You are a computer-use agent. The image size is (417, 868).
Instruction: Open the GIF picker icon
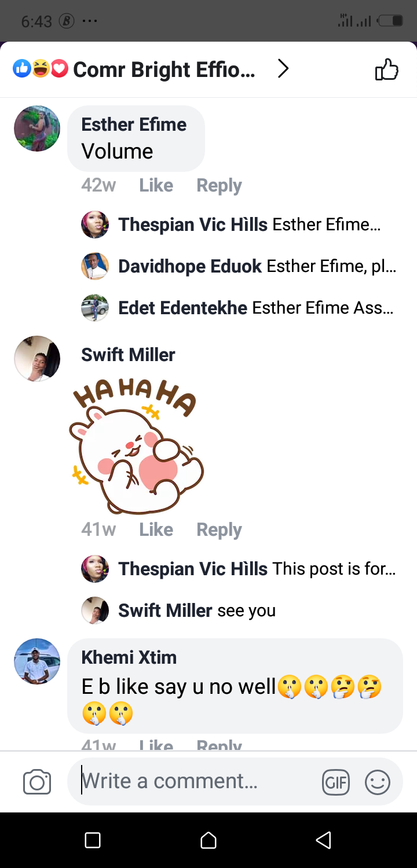pyautogui.click(x=335, y=783)
